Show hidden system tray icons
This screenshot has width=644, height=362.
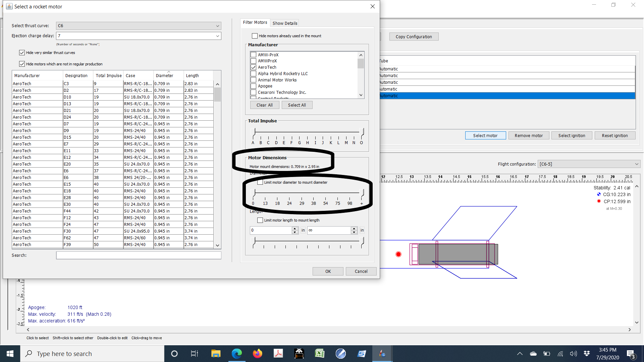point(520,354)
